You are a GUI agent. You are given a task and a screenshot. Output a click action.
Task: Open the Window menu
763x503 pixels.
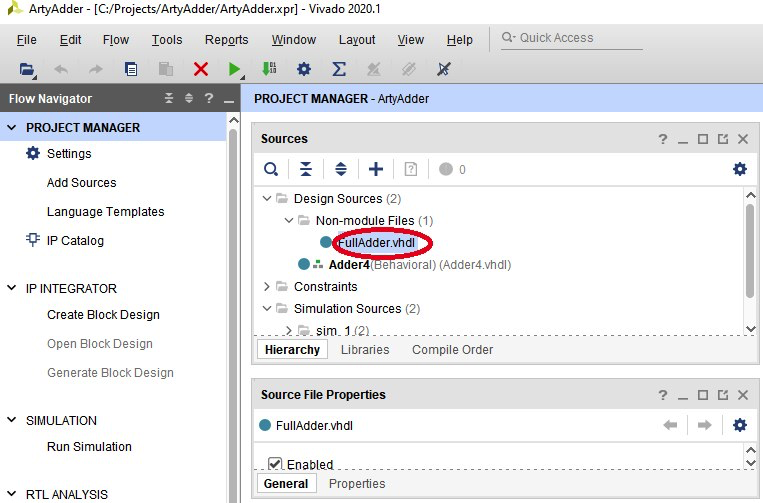(293, 40)
